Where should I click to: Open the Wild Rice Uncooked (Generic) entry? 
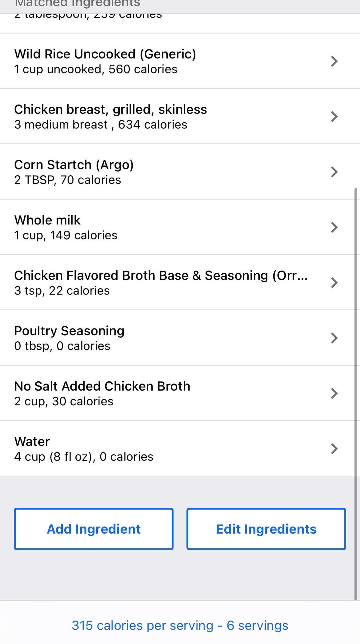[x=105, y=61]
